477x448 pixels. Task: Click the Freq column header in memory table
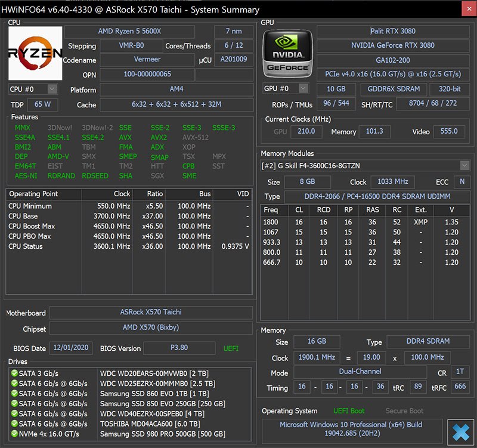point(274,210)
